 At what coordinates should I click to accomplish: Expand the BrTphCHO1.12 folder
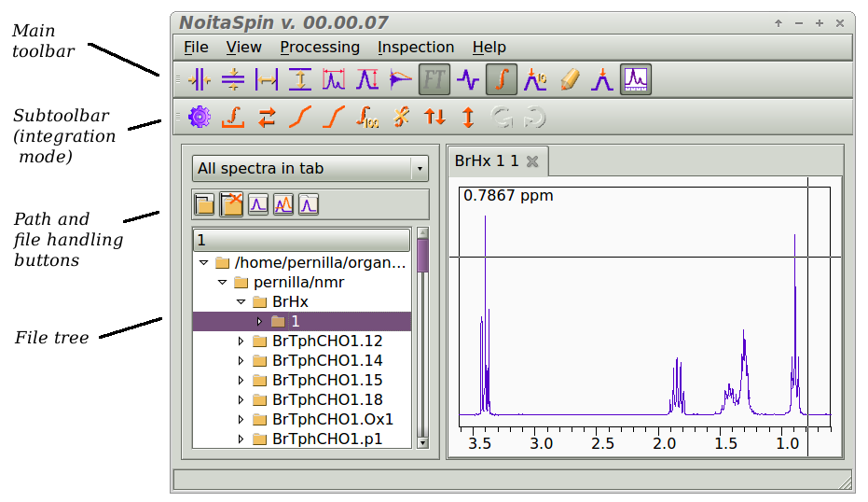(x=241, y=342)
